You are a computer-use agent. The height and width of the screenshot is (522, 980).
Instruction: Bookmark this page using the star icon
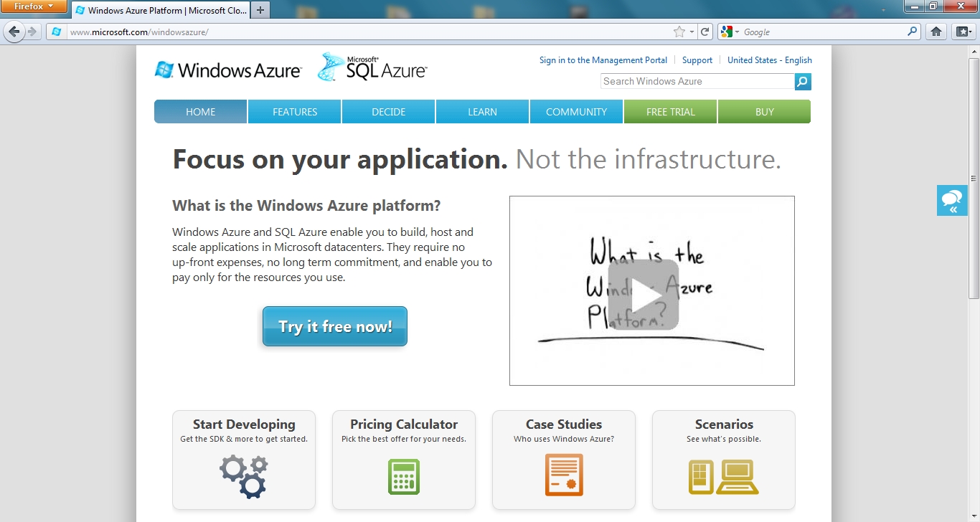679,32
